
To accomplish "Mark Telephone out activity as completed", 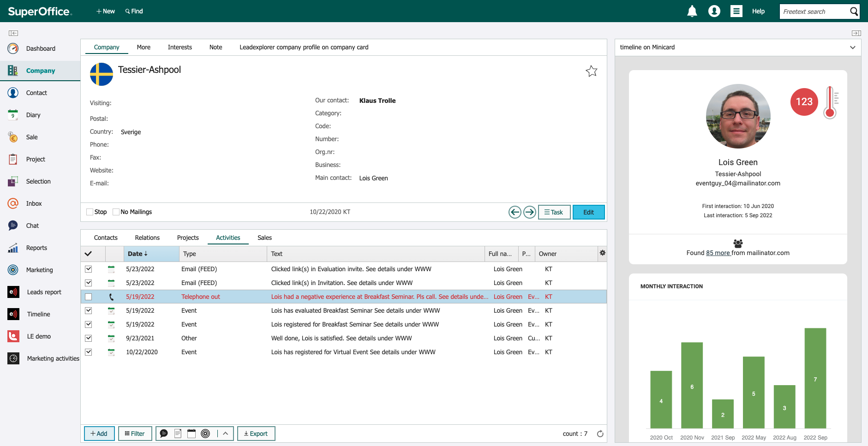I will [x=89, y=297].
